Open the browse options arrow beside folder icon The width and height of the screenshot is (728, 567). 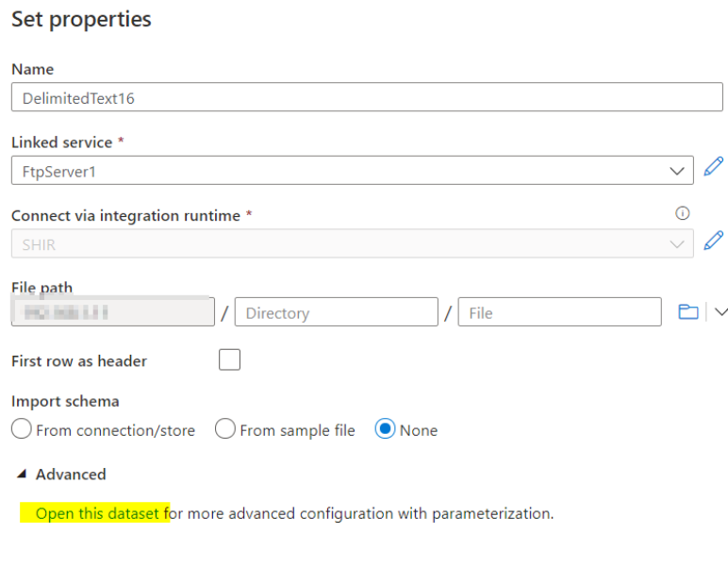(x=721, y=311)
